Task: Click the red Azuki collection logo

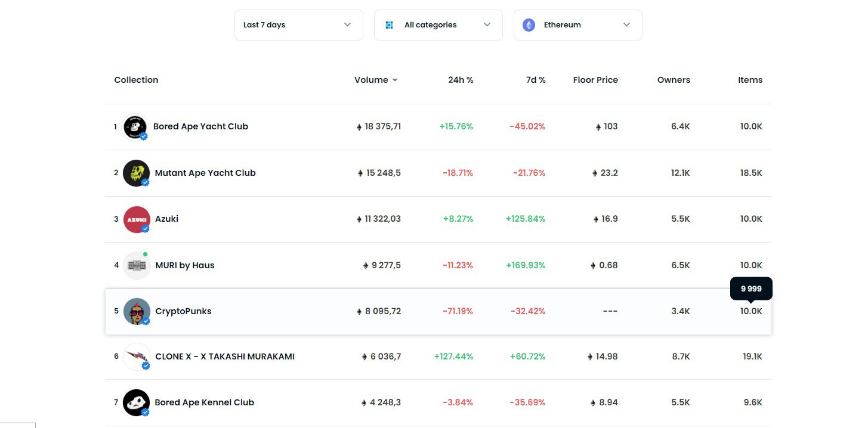Action: point(137,219)
